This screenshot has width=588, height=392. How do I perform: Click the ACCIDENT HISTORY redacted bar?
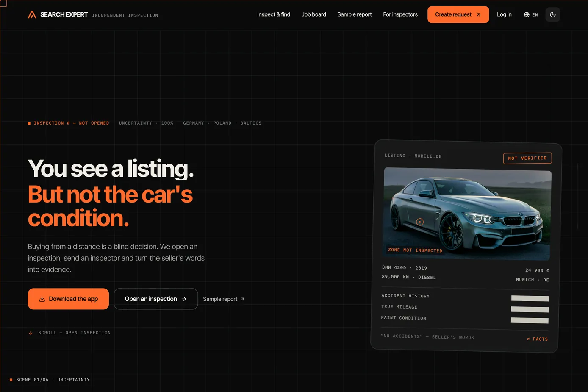tap(530, 299)
